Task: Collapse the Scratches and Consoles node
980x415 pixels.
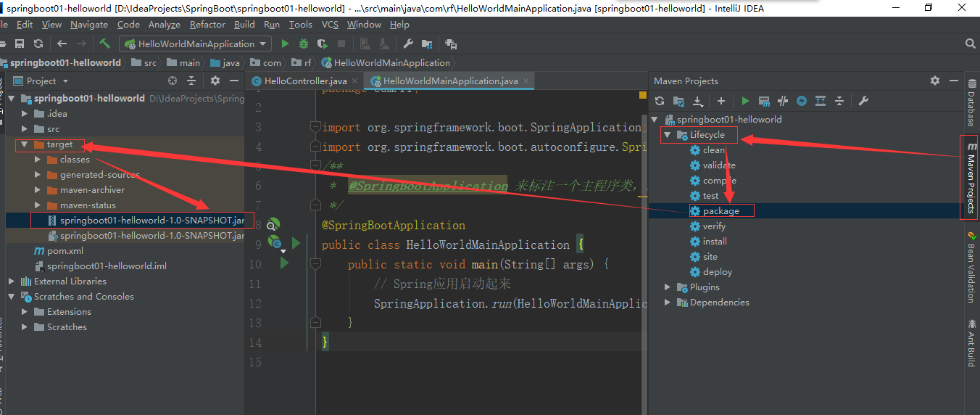Action: [x=12, y=297]
